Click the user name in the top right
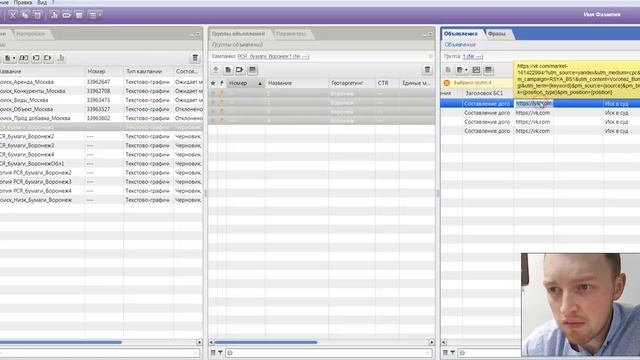Screen dimensions: 640x360 (x=602, y=14)
